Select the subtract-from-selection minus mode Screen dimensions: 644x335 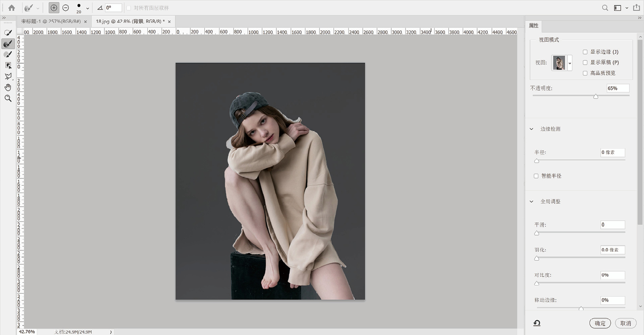tap(66, 8)
